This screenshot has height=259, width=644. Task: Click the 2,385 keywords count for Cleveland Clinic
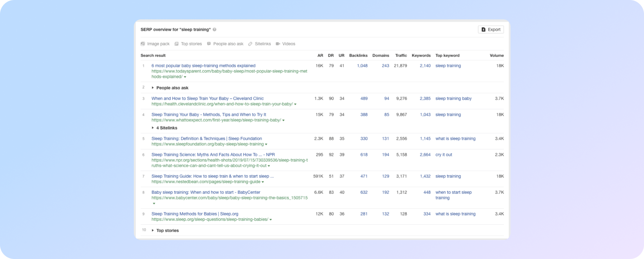pos(425,98)
